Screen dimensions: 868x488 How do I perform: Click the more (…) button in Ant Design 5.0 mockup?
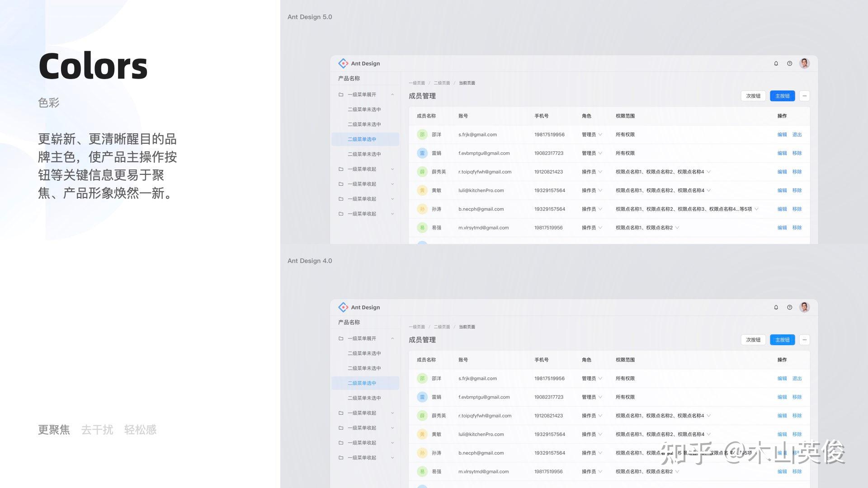click(x=804, y=96)
